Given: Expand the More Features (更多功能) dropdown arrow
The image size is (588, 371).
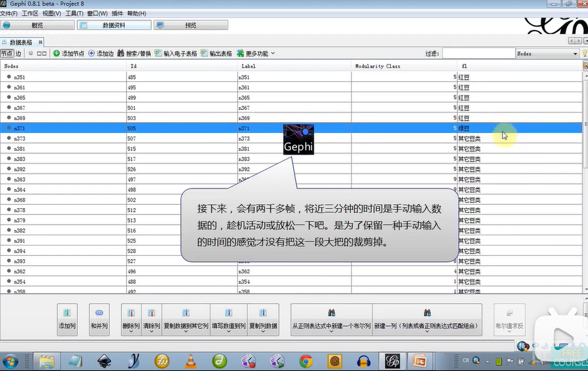Looking at the screenshot, I should tap(272, 54).
